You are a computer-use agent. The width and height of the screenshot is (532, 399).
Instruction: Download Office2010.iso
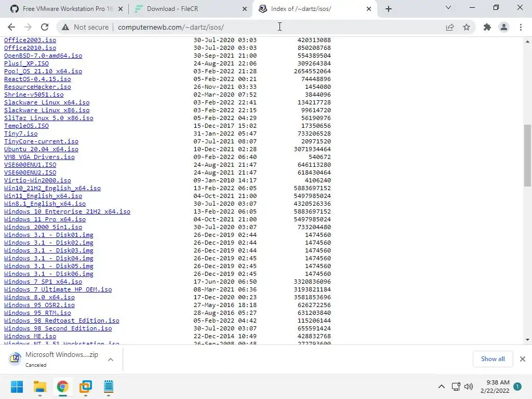coord(30,48)
